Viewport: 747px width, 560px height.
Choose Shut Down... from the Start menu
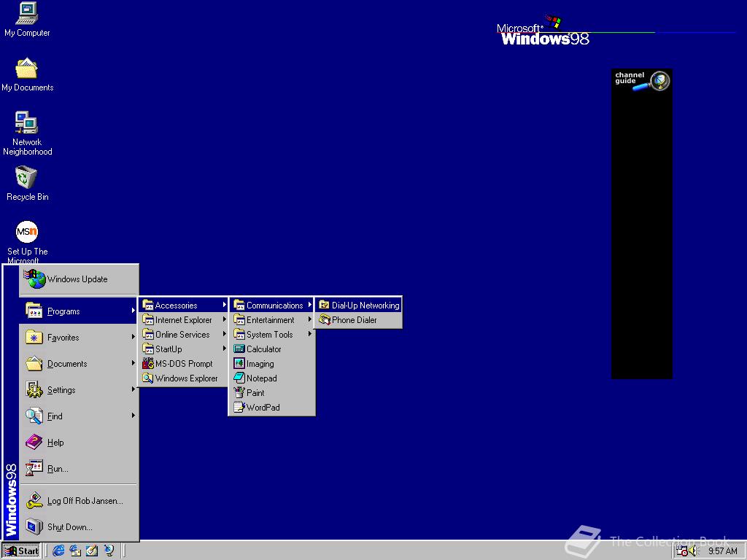[79, 526]
